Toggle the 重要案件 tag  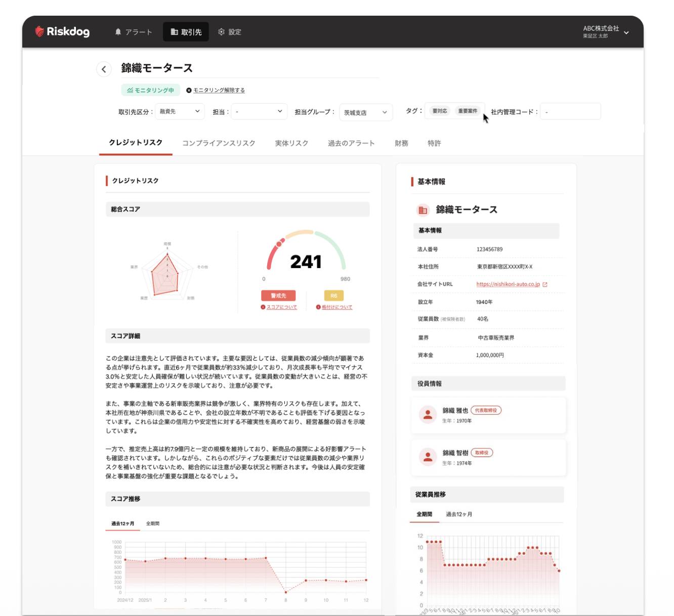coord(468,111)
